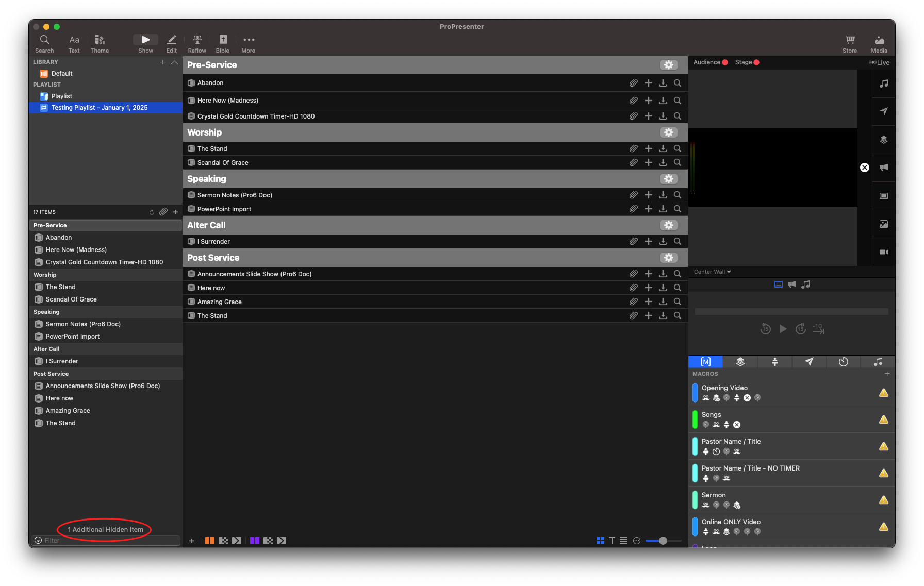The width and height of the screenshot is (924, 586).
Task: Click the media scrubber bar
Action: point(791,312)
